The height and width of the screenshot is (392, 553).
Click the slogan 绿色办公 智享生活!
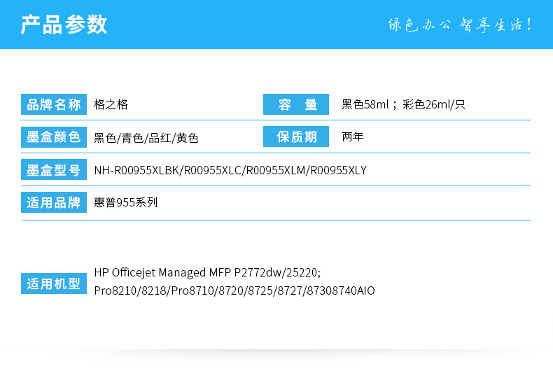[460, 24]
